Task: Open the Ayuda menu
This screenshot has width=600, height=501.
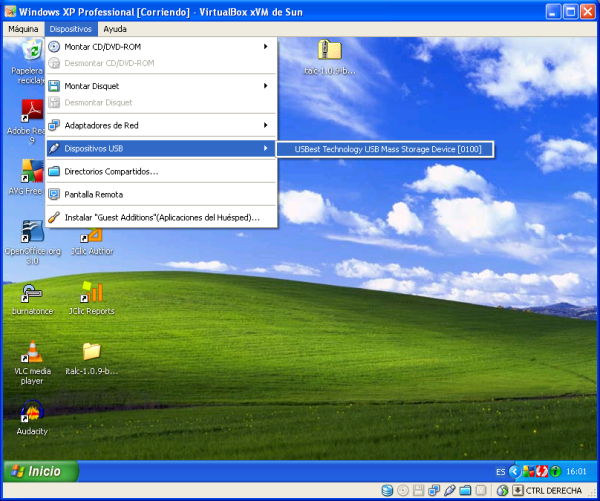Action: click(115, 29)
